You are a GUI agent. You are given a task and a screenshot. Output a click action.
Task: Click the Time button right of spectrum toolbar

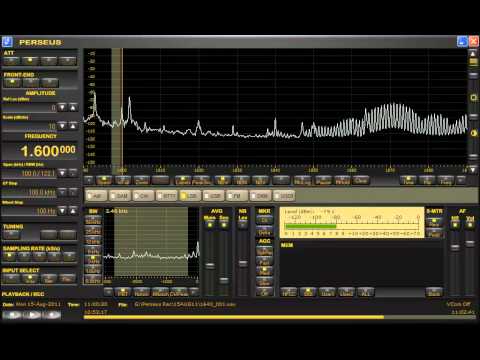408,180
